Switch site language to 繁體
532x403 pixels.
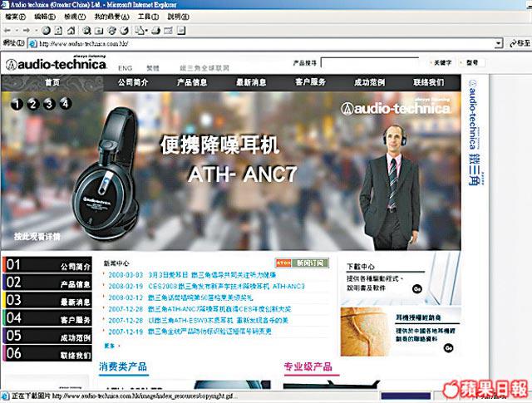[x=153, y=68]
